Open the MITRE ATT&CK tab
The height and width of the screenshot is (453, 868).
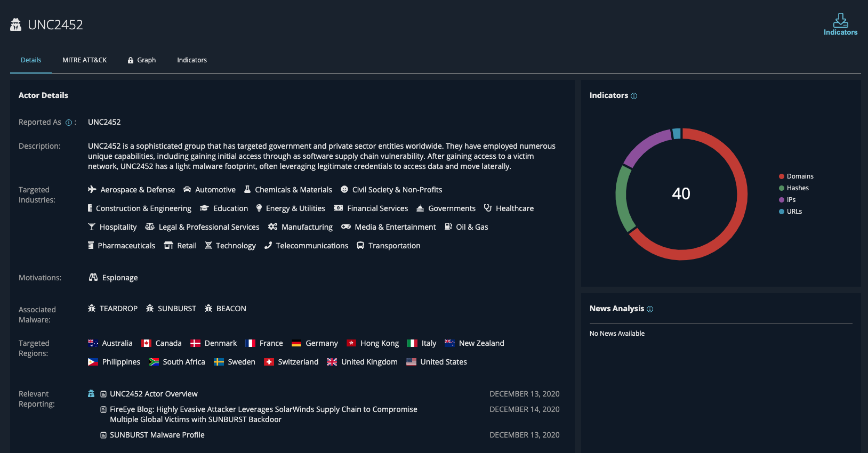(x=84, y=60)
